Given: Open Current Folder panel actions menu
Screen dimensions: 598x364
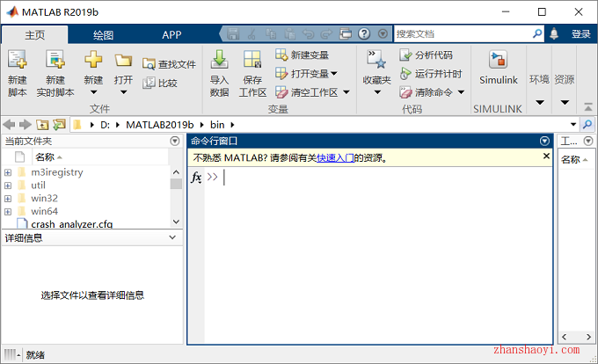Looking at the screenshot, I should (175, 141).
